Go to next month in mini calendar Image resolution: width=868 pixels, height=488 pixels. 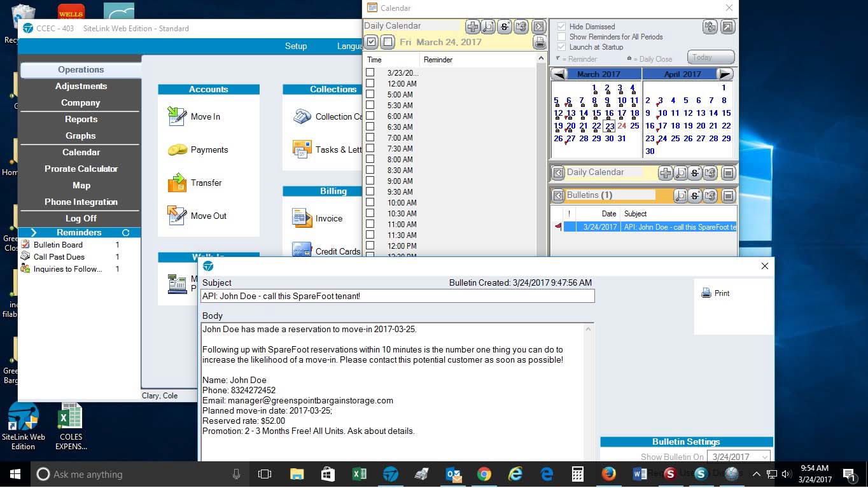point(724,74)
